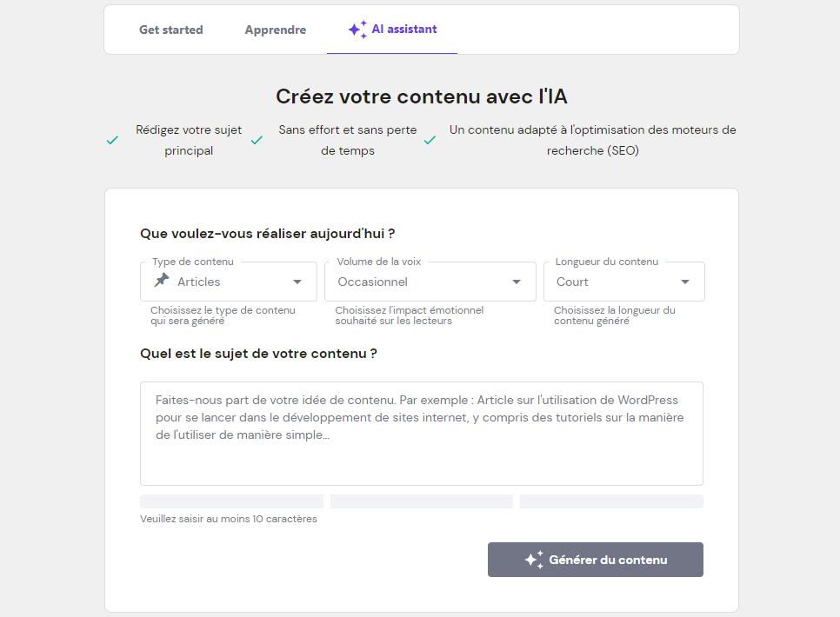Switch to the 'Get started' tab
840x617 pixels.
point(170,29)
